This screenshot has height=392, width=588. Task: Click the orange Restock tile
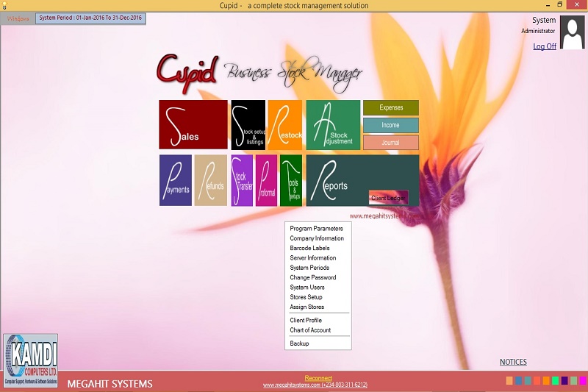pos(284,124)
